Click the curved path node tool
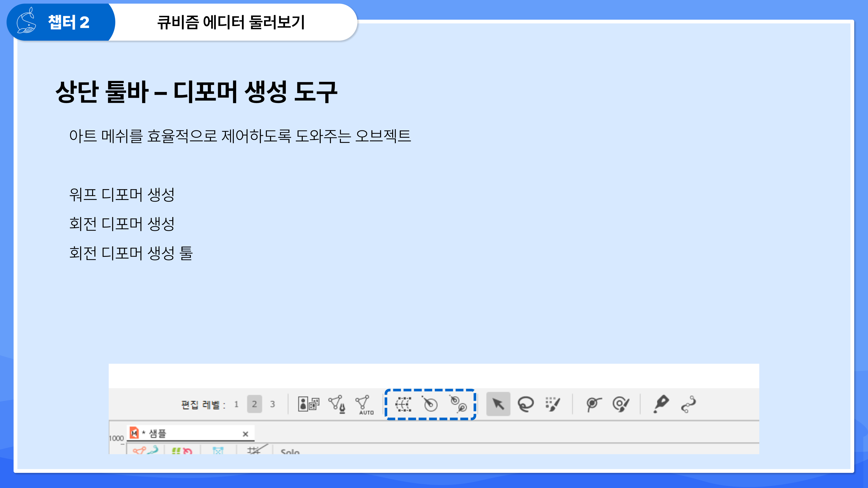Image resolution: width=868 pixels, height=488 pixels. pyautogui.click(x=688, y=404)
